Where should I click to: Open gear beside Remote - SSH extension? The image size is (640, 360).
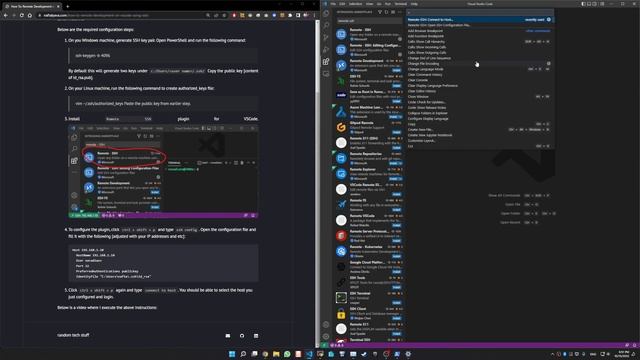400,39
